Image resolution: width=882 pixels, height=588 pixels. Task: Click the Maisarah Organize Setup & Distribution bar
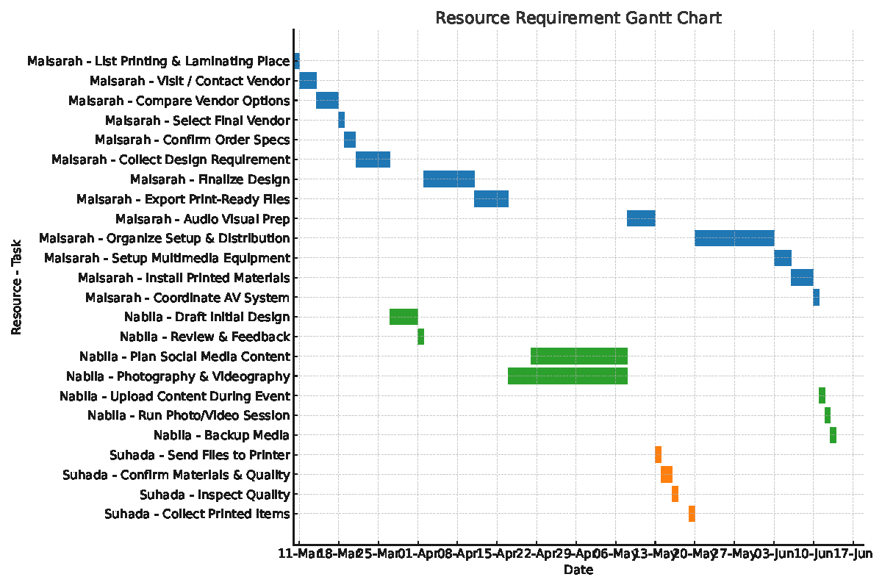click(734, 238)
